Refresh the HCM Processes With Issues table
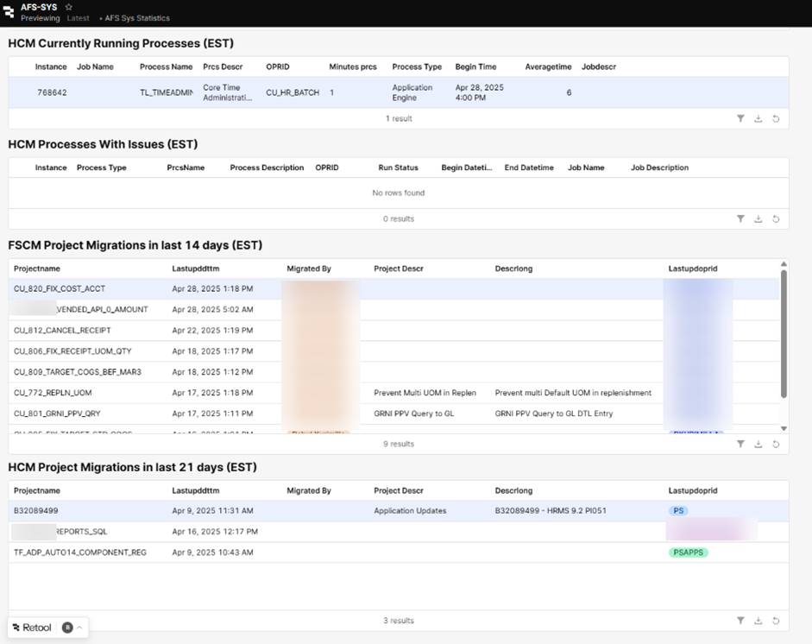 pos(776,218)
